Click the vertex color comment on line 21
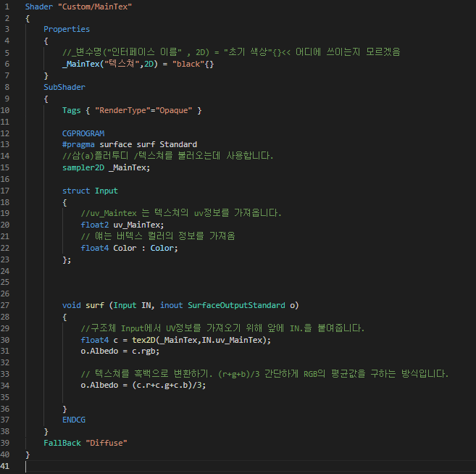The height and width of the screenshot is (474, 476). 158,236
